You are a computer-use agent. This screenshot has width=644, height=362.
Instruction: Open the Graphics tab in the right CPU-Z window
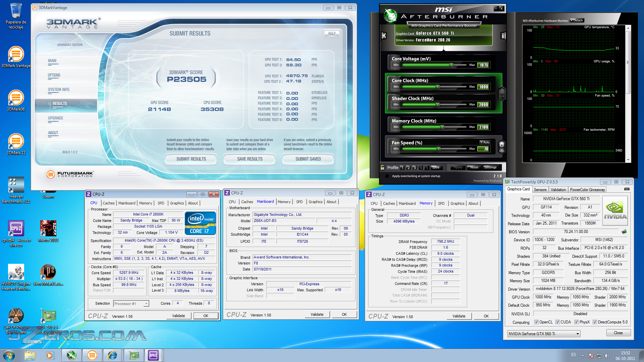[457, 203]
